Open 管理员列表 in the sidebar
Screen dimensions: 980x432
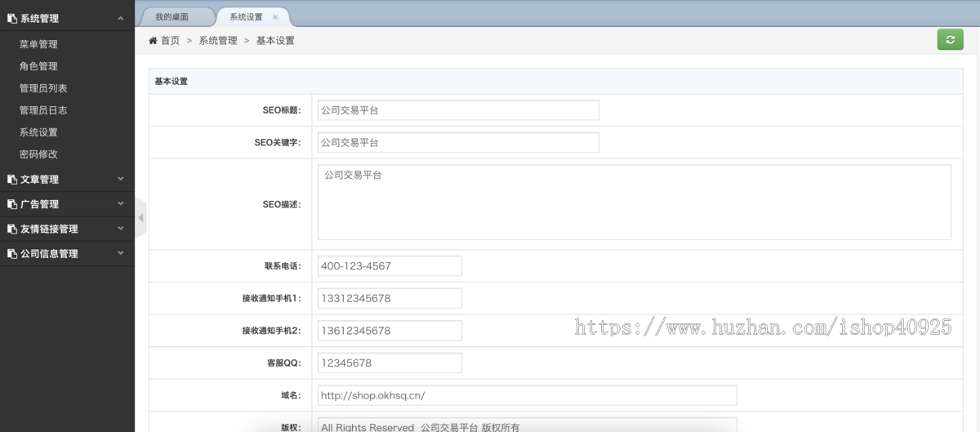coord(43,88)
